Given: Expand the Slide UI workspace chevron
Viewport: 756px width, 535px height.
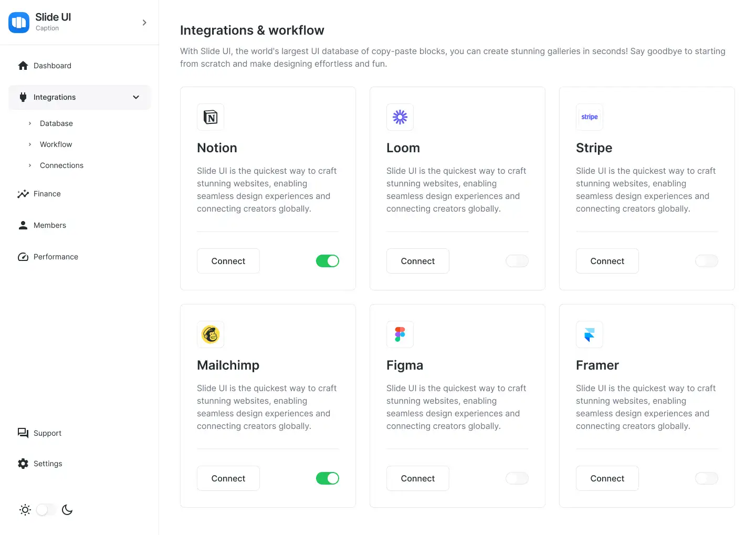Looking at the screenshot, I should 144,23.
